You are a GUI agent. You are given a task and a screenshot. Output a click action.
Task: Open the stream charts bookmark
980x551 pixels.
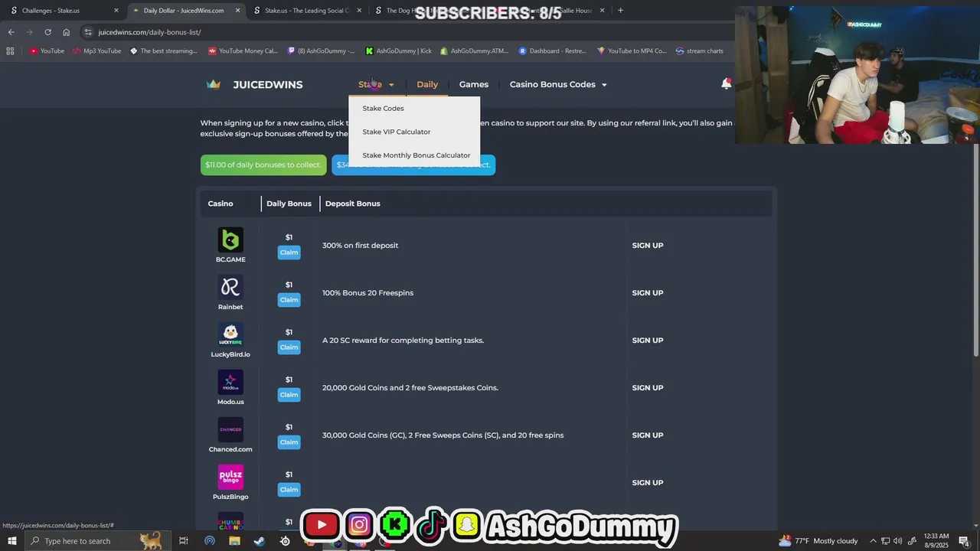[x=699, y=51]
